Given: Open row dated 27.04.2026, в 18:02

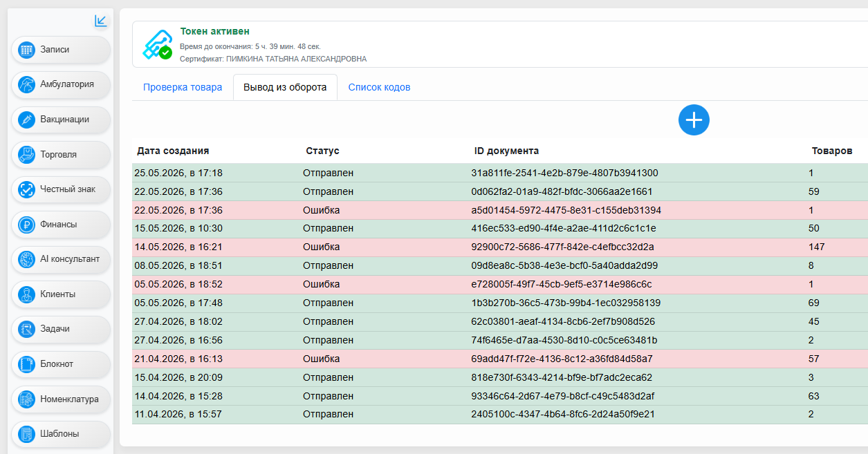Looking at the screenshot, I should 500,321.
